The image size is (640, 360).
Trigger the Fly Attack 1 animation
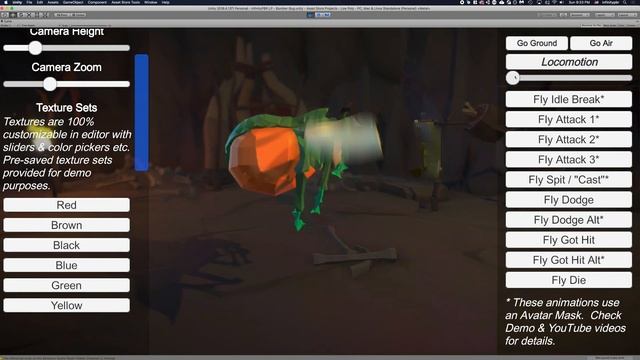point(569,120)
